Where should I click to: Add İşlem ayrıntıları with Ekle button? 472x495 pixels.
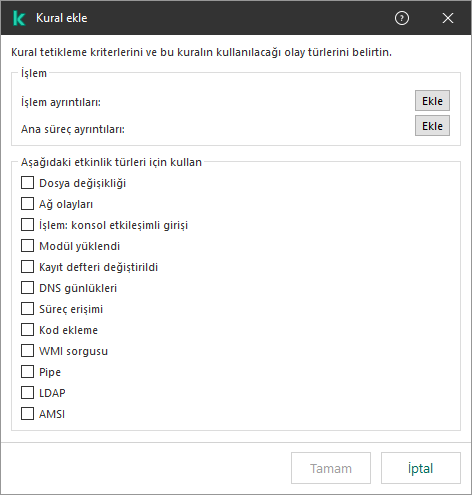(x=432, y=100)
